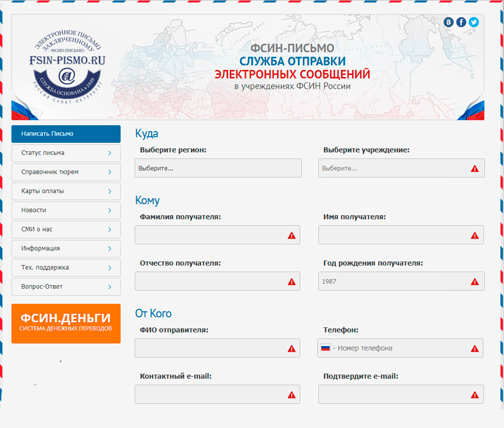
Task: Open the Выберите учреждение dropdown
Action: coord(401,168)
